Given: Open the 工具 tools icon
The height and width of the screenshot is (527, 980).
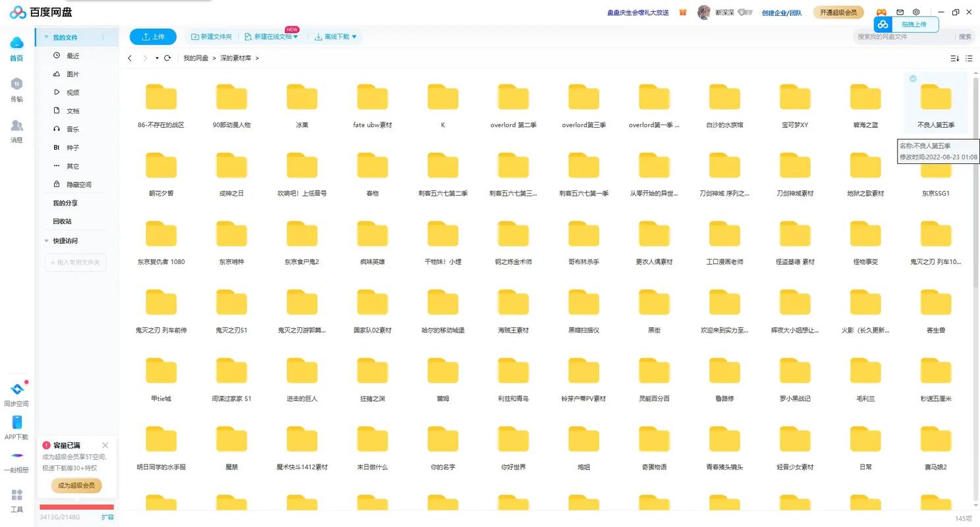Looking at the screenshot, I should [x=16, y=495].
